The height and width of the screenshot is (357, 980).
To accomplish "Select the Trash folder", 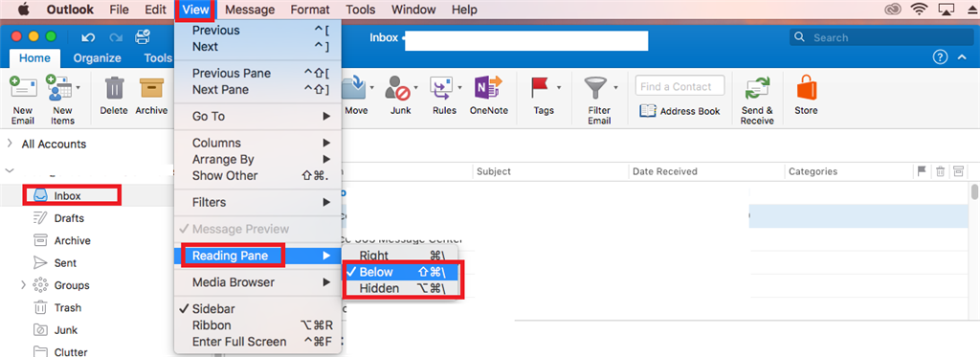I will pos(68,307).
